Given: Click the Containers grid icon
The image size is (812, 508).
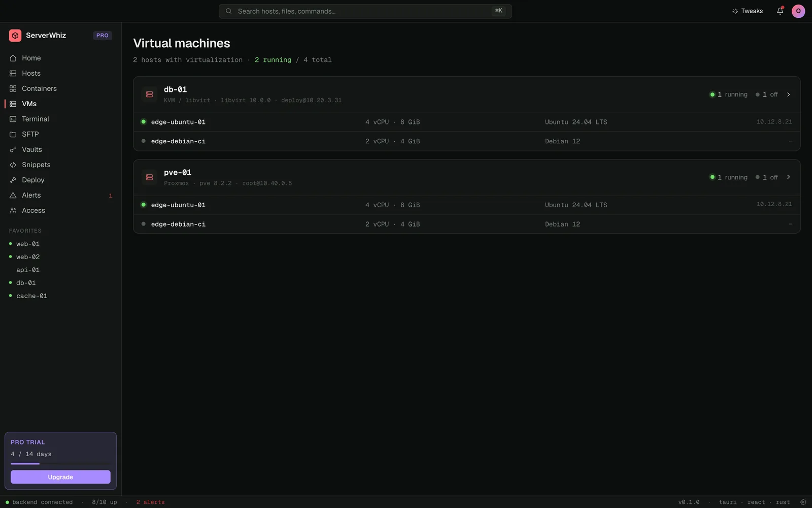Looking at the screenshot, I should pyautogui.click(x=13, y=88).
